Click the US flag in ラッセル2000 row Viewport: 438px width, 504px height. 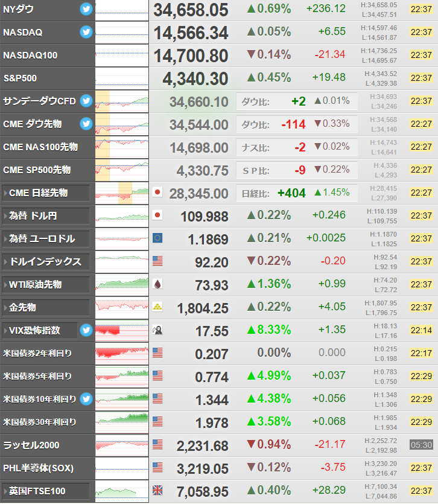157,444
